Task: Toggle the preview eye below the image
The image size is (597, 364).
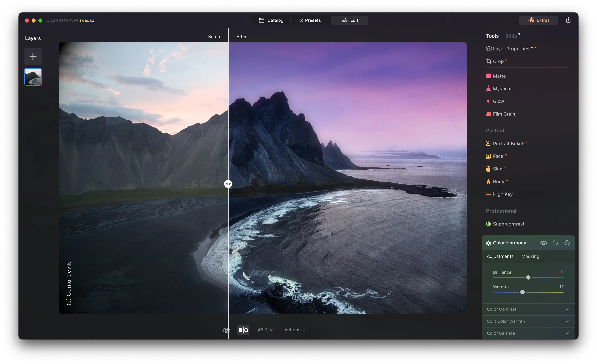Action: pos(226,330)
